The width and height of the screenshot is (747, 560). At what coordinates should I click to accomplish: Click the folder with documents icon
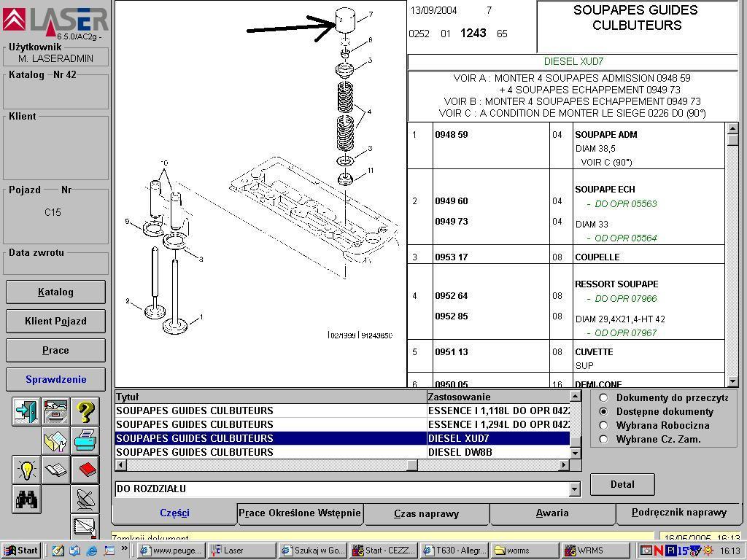pyautogui.click(x=55, y=440)
